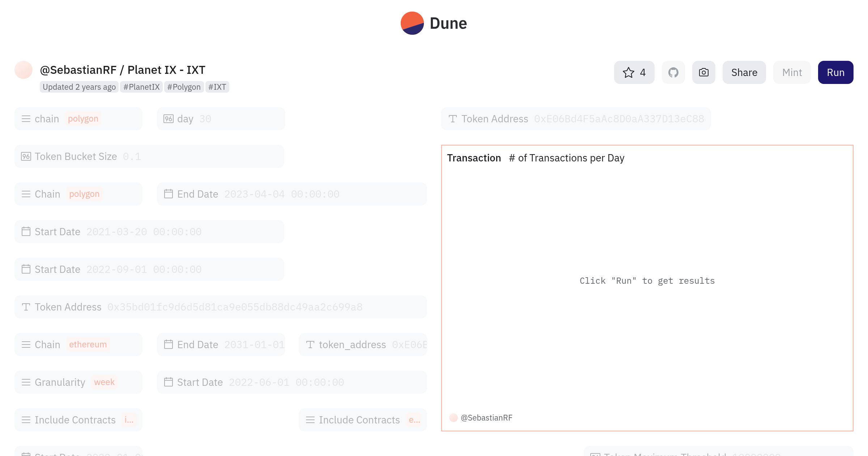The height and width of the screenshot is (456, 868).
Task: Click the calendar icon of Start Date 2022-06-01
Action: [169, 382]
